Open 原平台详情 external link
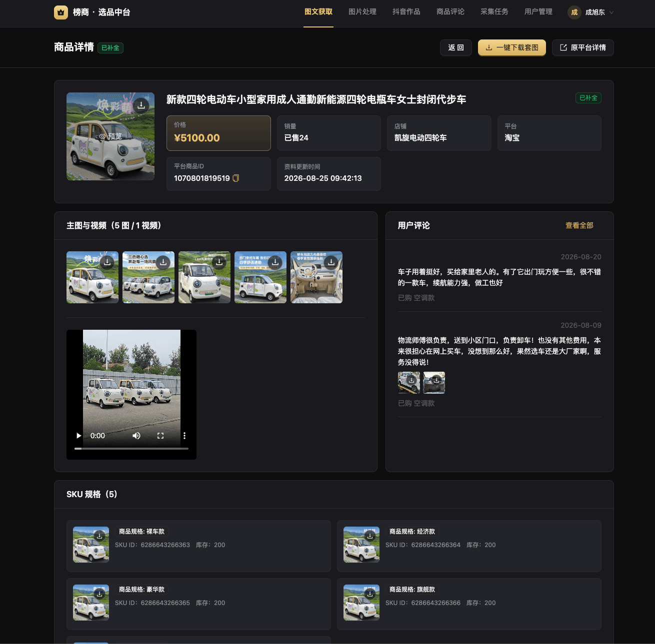Viewport: 655px width, 644px height. 583,47
